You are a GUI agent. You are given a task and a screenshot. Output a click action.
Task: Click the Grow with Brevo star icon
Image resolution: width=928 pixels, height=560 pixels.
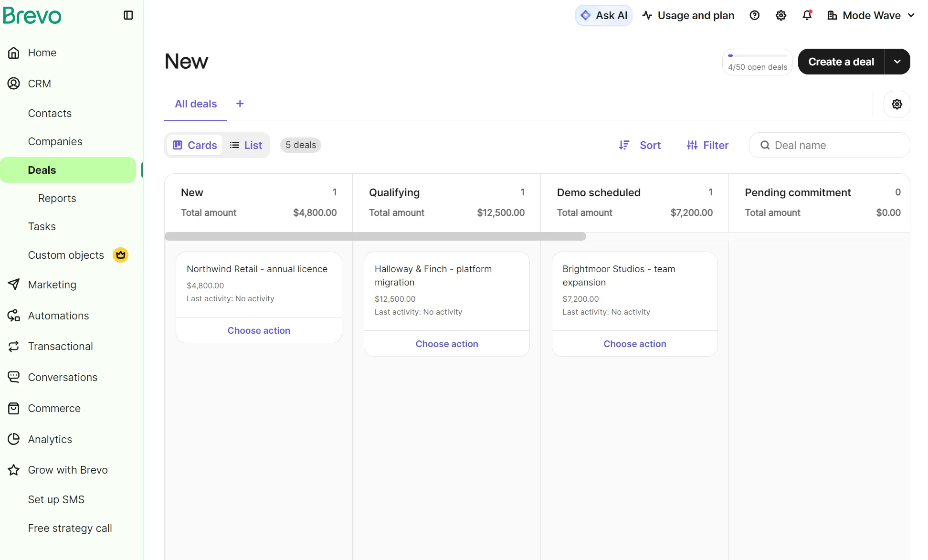(x=14, y=470)
